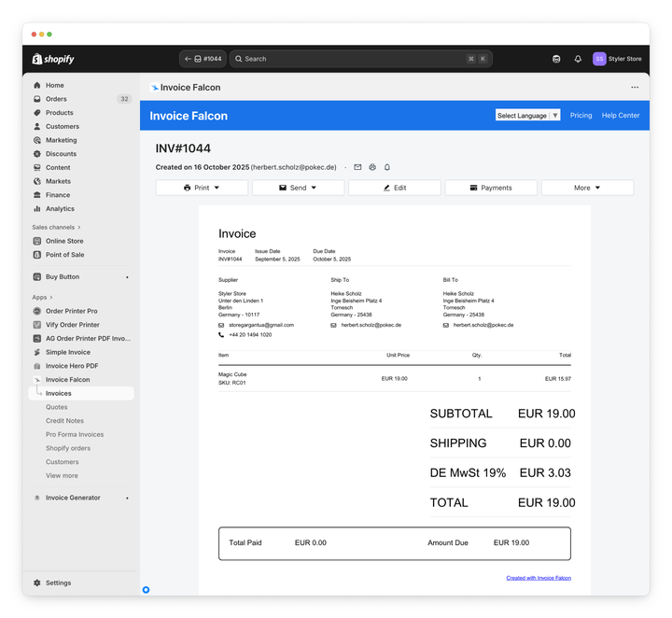Click the Magic Cube item row
Viewport: 672px width, 618px height.
(x=394, y=378)
